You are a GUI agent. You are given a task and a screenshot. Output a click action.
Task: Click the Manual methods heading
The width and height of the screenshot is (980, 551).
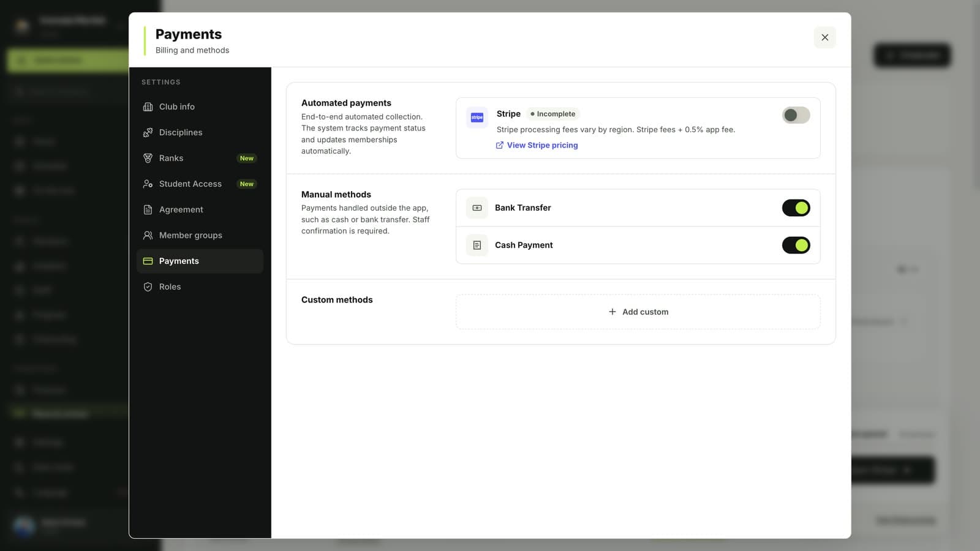pos(336,194)
